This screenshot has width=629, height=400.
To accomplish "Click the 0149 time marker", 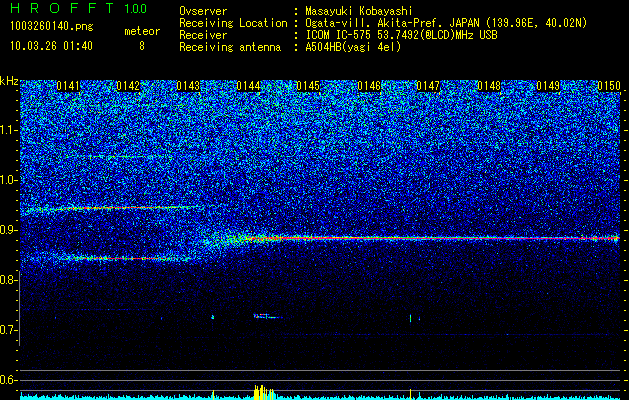I will (548, 86).
